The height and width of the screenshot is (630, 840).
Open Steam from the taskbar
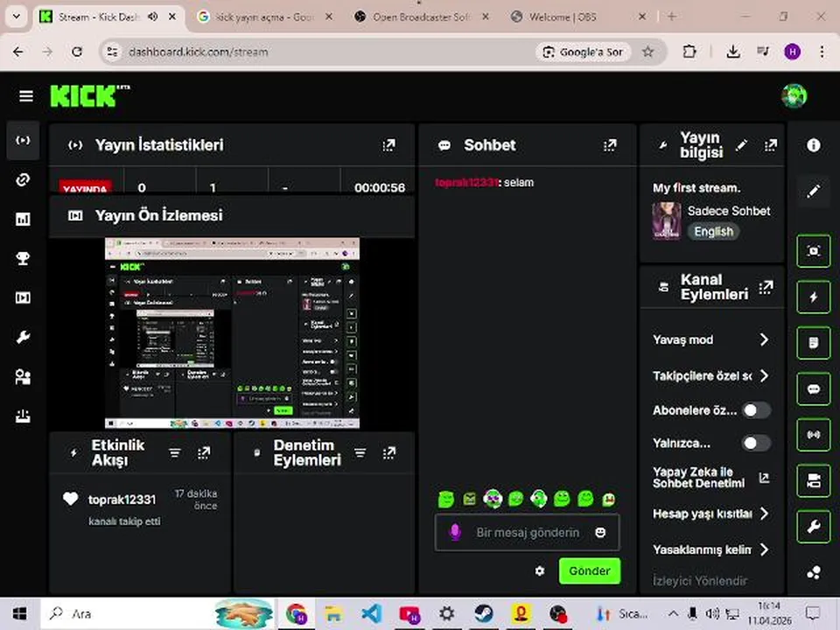tap(484, 614)
